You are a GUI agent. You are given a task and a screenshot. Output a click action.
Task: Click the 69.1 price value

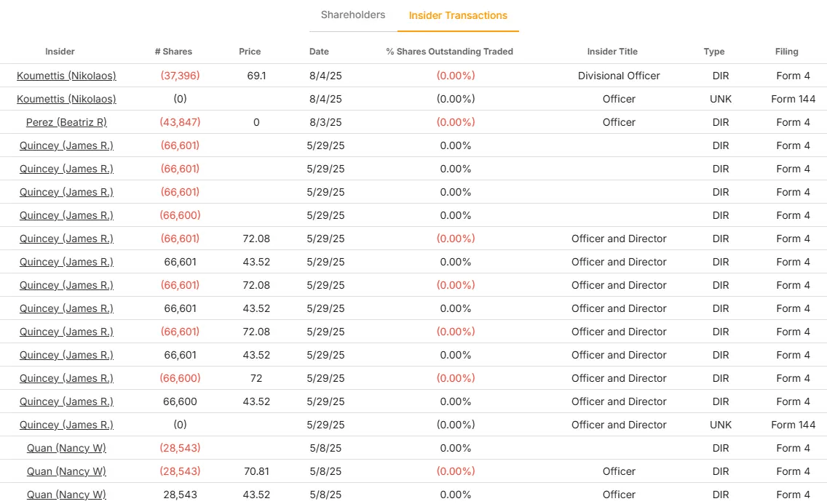256,76
